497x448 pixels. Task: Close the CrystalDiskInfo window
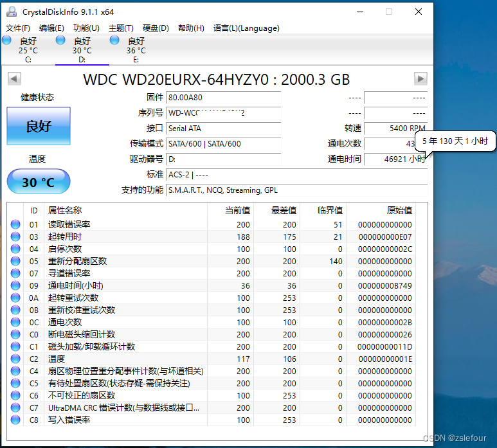coord(419,12)
